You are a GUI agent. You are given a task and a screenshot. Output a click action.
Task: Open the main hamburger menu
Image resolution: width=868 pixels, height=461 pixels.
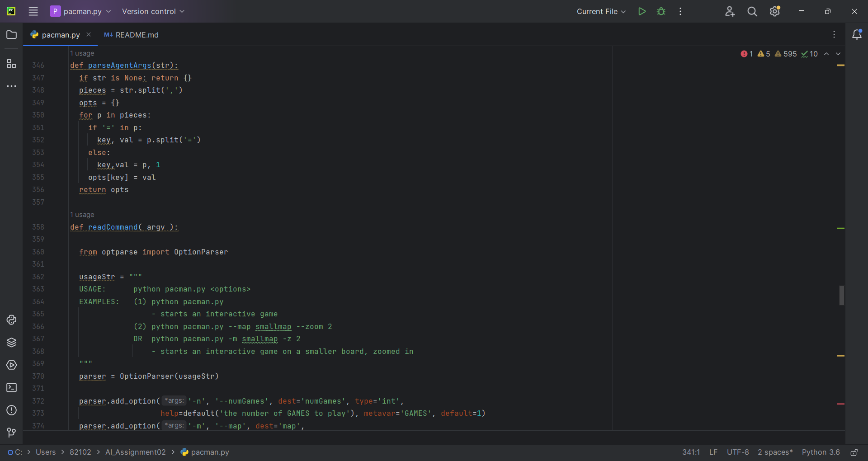33,11
